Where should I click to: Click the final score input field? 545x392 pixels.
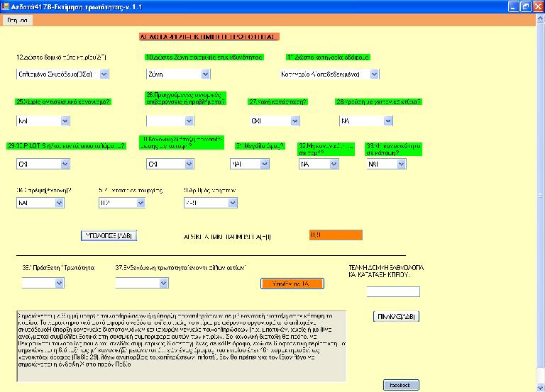(x=393, y=291)
